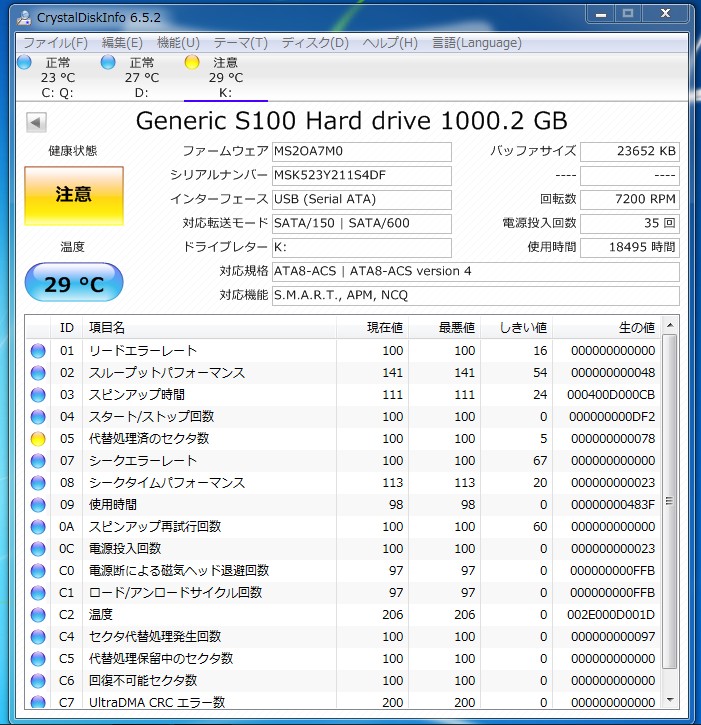
Task: Click the previous disk arrow button
Action: [x=36, y=123]
